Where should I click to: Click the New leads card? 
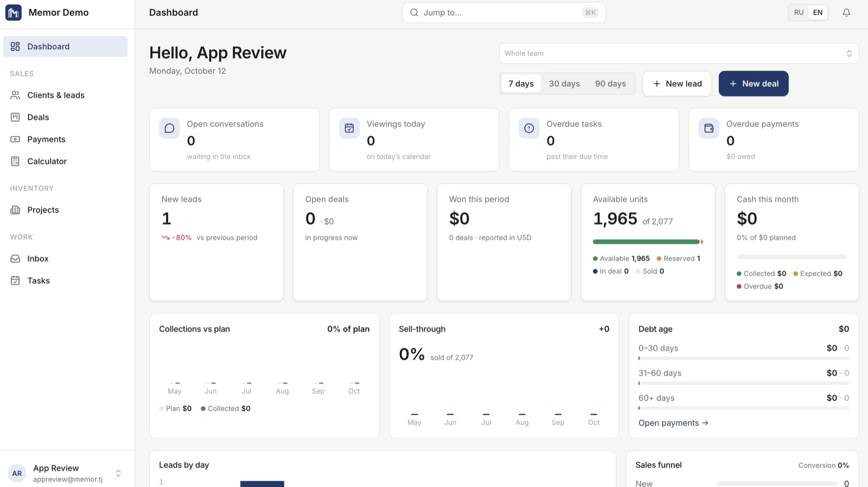[x=216, y=242]
